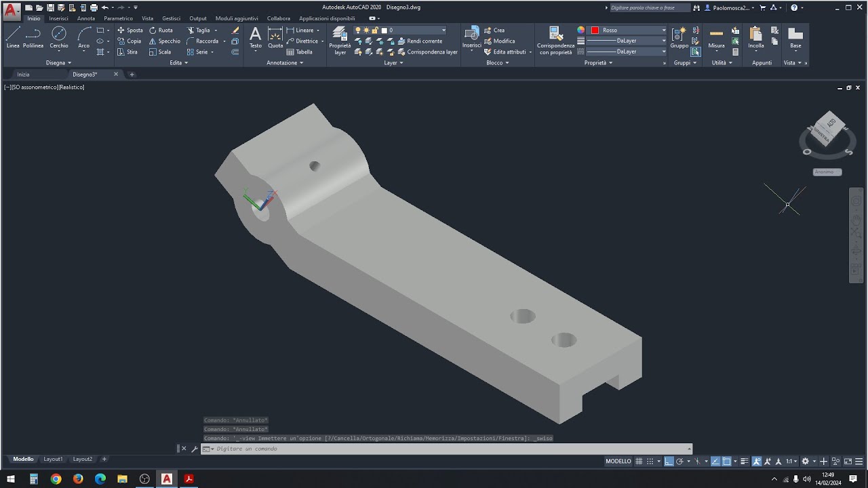The image size is (868, 488).
Task: Click the Quota dimension tool
Action: (275, 38)
